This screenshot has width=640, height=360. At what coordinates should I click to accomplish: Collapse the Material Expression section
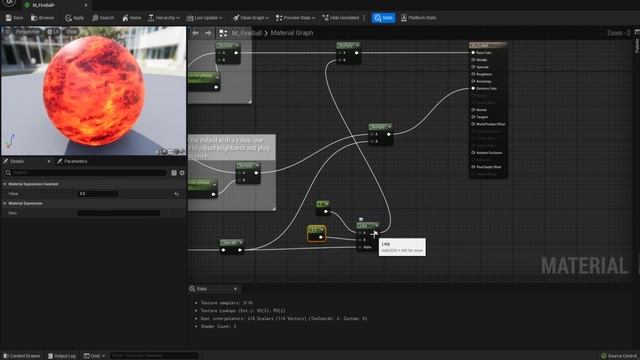pos(5,203)
